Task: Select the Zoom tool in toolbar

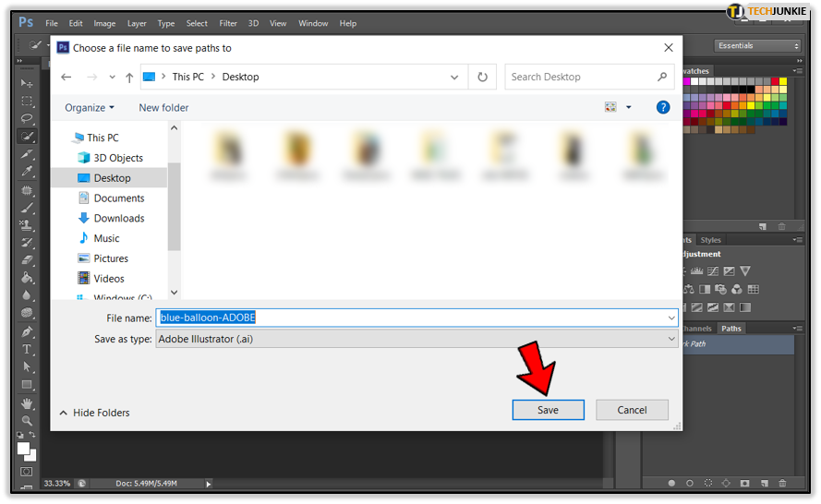Action: 27,420
